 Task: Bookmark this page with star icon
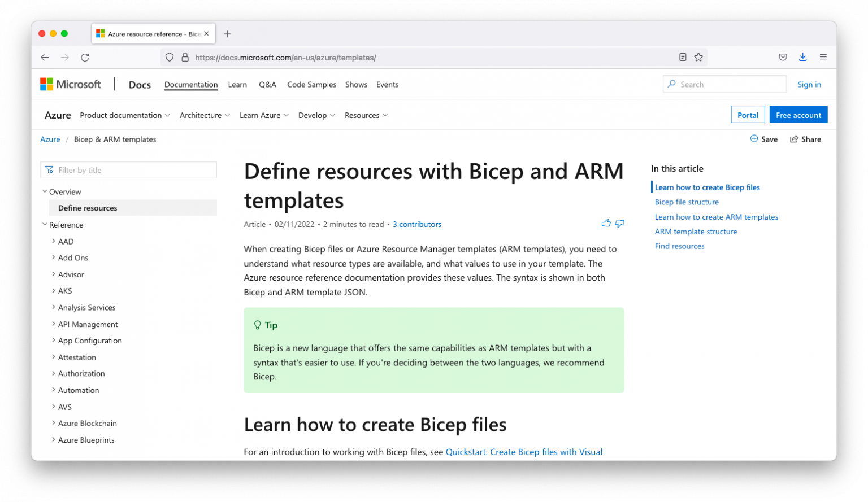click(698, 58)
